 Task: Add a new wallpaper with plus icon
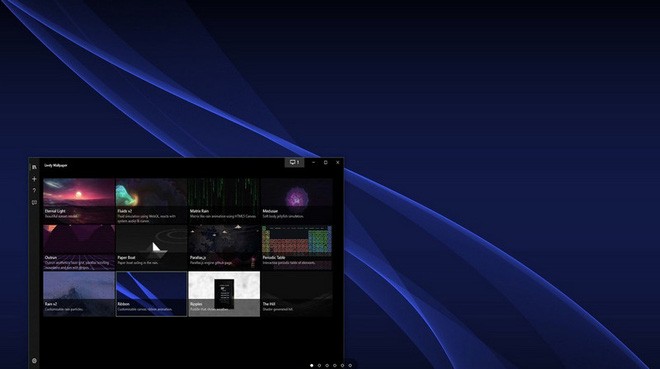tap(34, 179)
